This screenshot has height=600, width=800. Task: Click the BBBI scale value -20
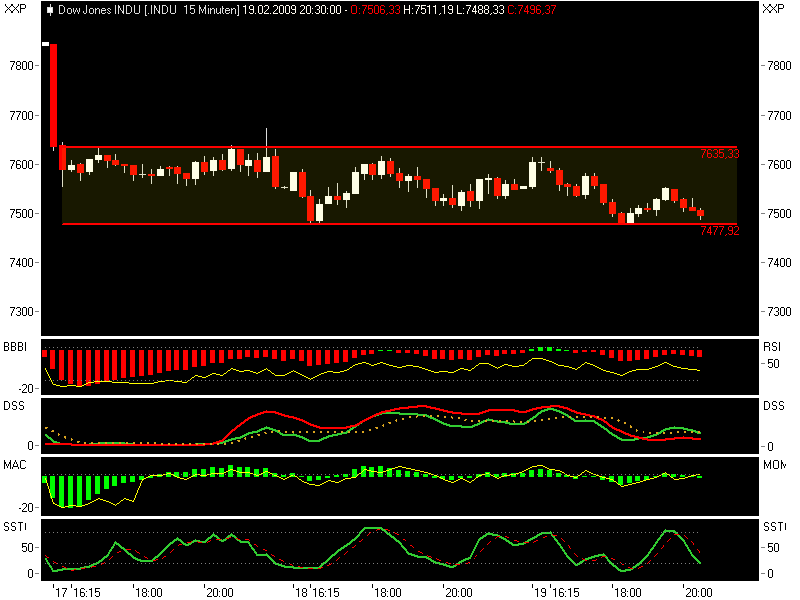pos(26,389)
